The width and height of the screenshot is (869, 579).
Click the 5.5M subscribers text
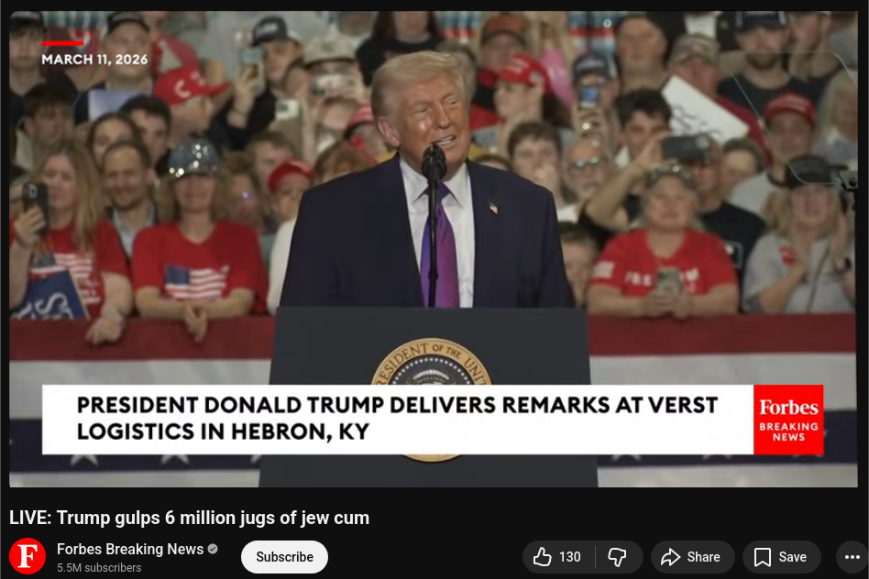click(x=99, y=567)
